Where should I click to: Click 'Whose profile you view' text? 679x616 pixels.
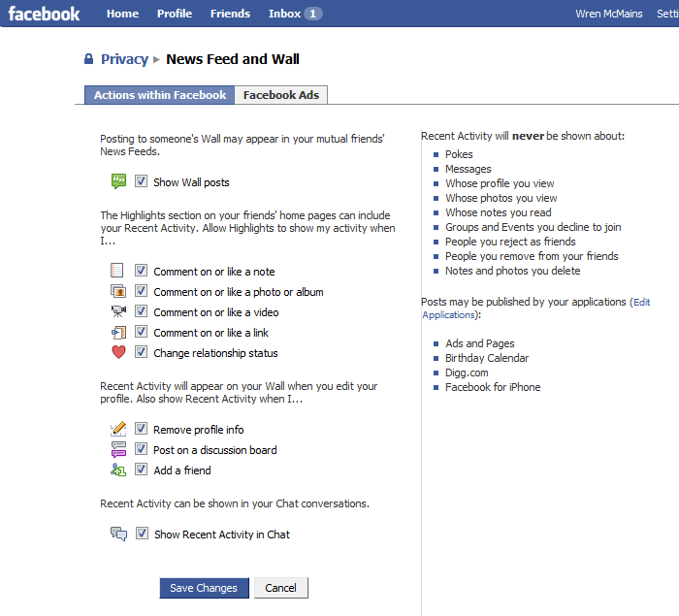(500, 183)
